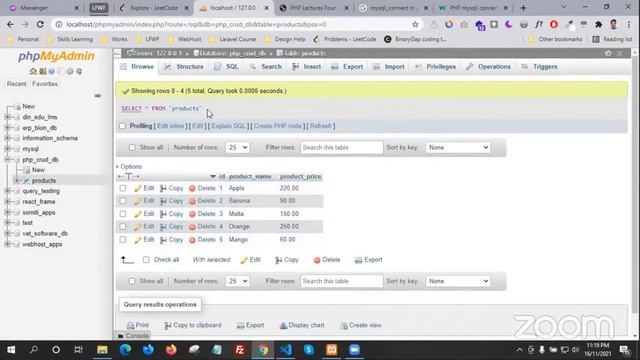Click the pencil icon in Apple row
The image size is (640, 360).
coord(138,188)
